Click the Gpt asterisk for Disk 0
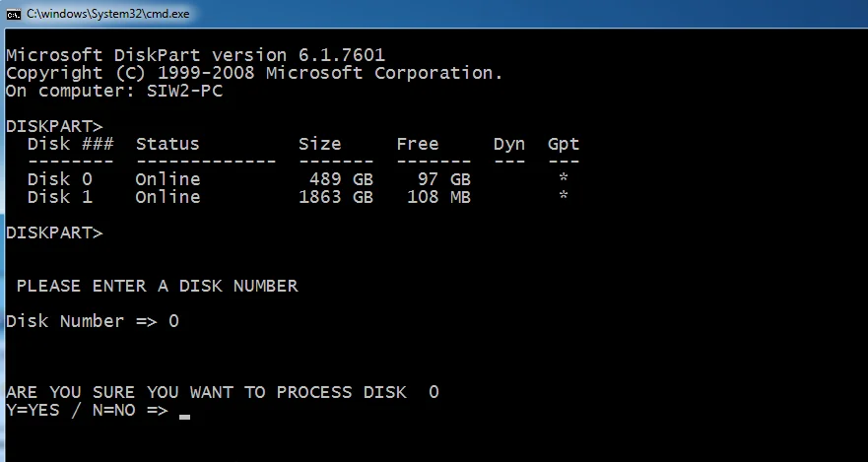 click(563, 178)
